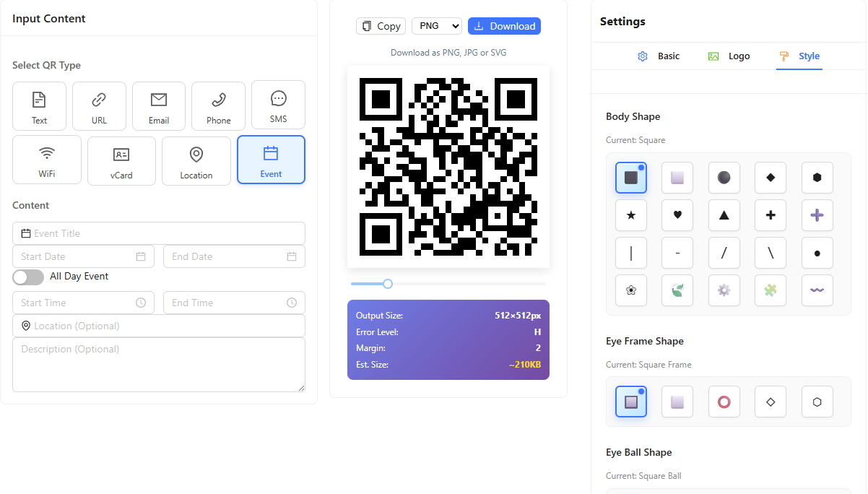Choose the star body shape

pyautogui.click(x=631, y=215)
